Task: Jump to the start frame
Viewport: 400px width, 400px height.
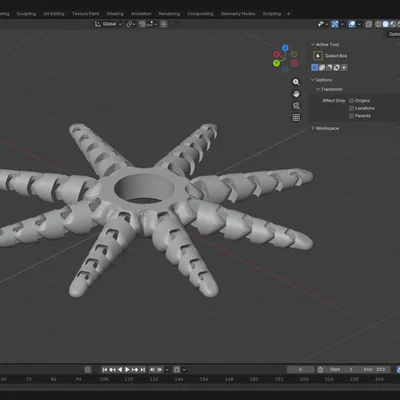Action: tap(105, 369)
